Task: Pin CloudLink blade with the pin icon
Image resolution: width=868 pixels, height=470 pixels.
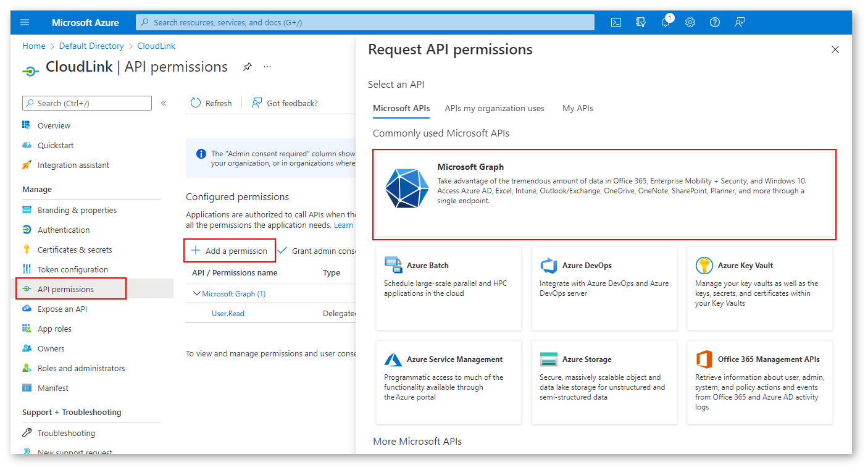Action: click(248, 67)
